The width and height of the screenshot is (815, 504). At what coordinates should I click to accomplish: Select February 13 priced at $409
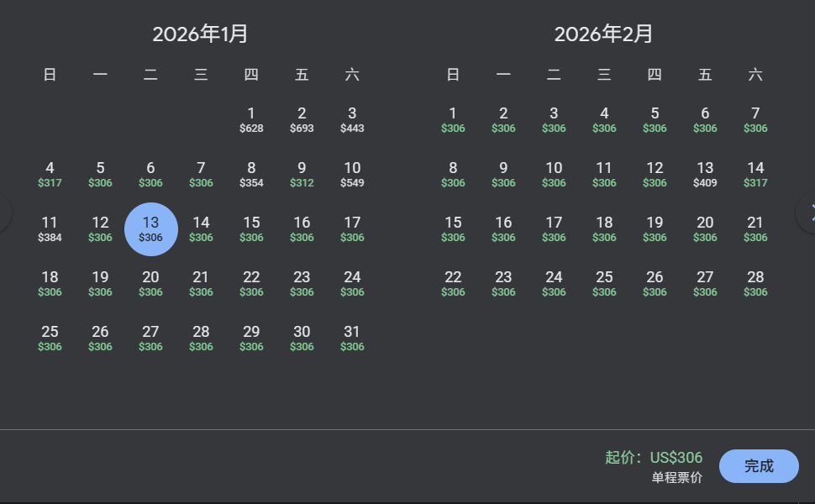pyautogui.click(x=705, y=174)
